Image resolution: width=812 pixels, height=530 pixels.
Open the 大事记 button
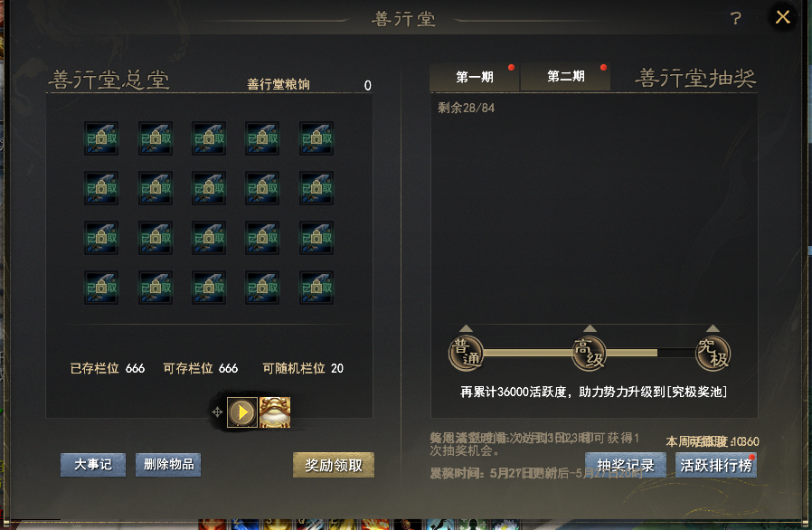click(93, 465)
